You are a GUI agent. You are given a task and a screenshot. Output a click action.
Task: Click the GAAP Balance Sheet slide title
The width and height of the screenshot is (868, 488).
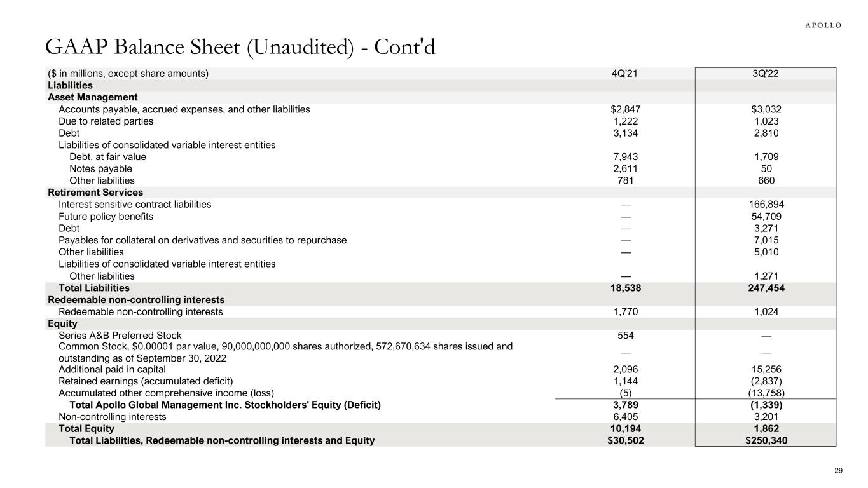[240, 46]
